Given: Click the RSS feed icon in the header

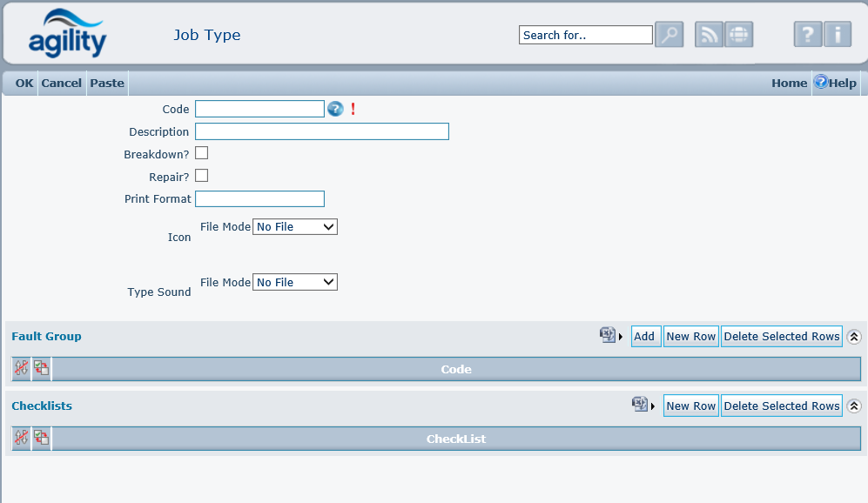Looking at the screenshot, I should click(708, 34).
